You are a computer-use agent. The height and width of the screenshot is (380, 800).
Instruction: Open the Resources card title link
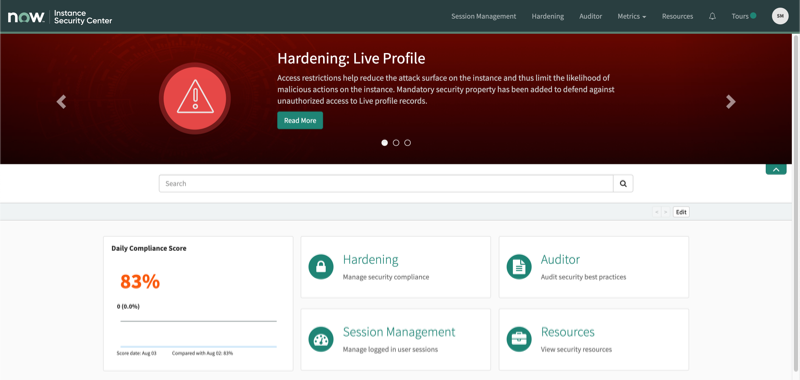(567, 332)
